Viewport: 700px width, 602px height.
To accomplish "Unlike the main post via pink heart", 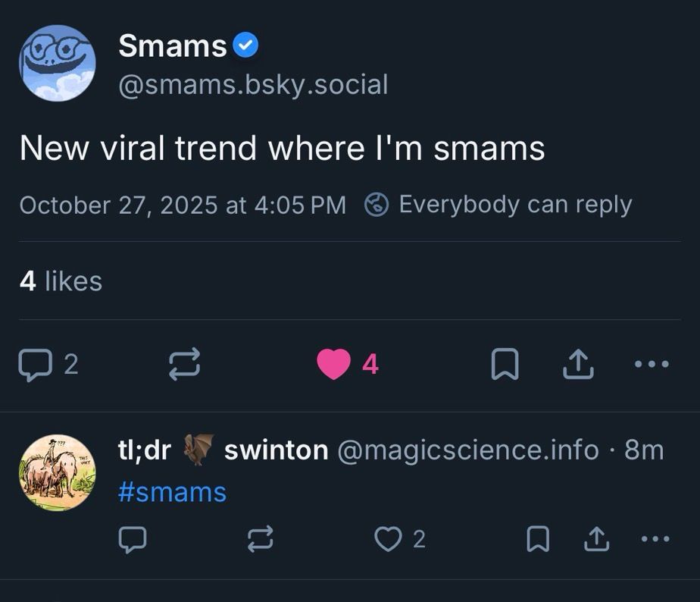I will 333,365.
